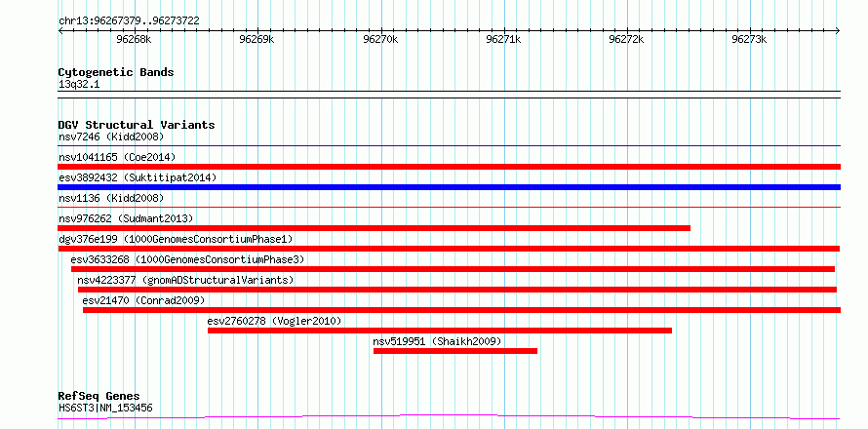Viewport: 868px width, 429px height.
Task: Click the right arrowhead of the ruler
Action: (x=838, y=30)
